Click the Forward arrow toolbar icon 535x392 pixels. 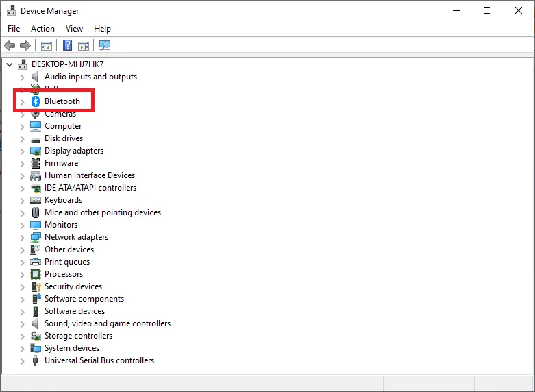25,45
